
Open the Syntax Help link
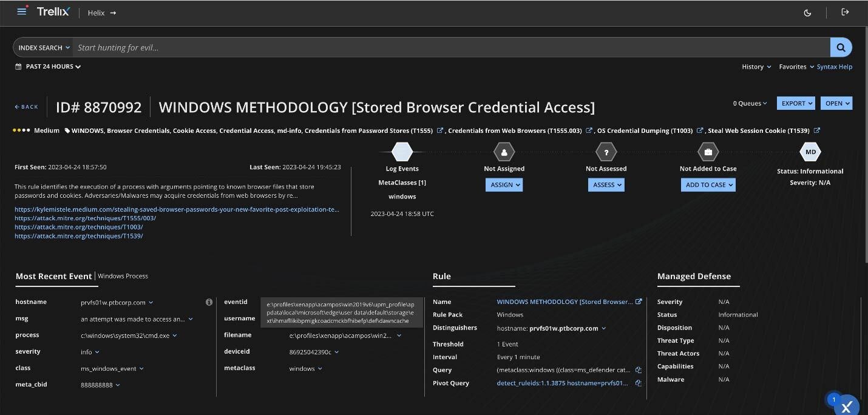click(x=834, y=67)
